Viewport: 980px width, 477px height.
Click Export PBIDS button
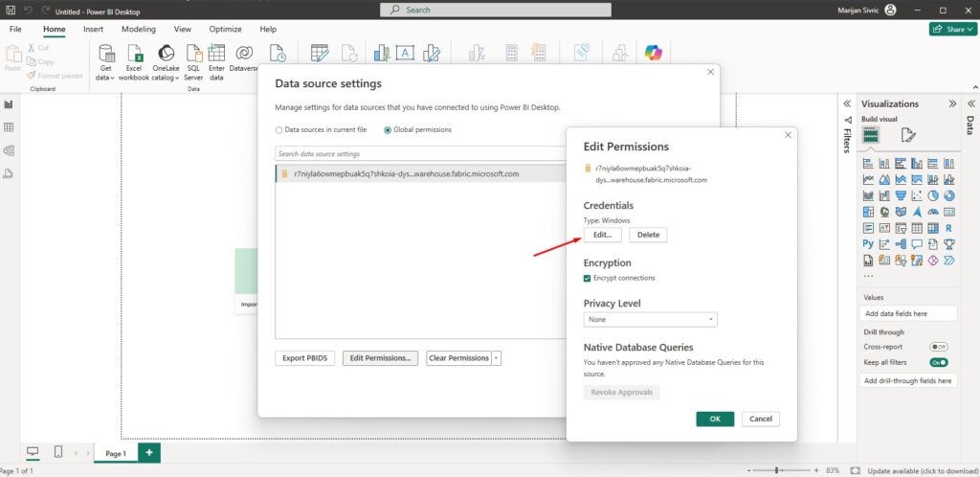click(x=305, y=358)
